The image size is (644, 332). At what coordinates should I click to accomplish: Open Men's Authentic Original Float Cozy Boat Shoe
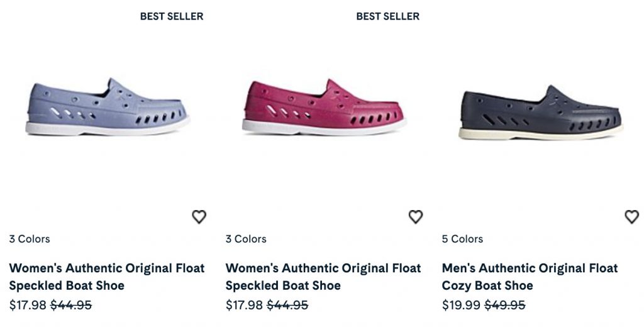point(530,277)
